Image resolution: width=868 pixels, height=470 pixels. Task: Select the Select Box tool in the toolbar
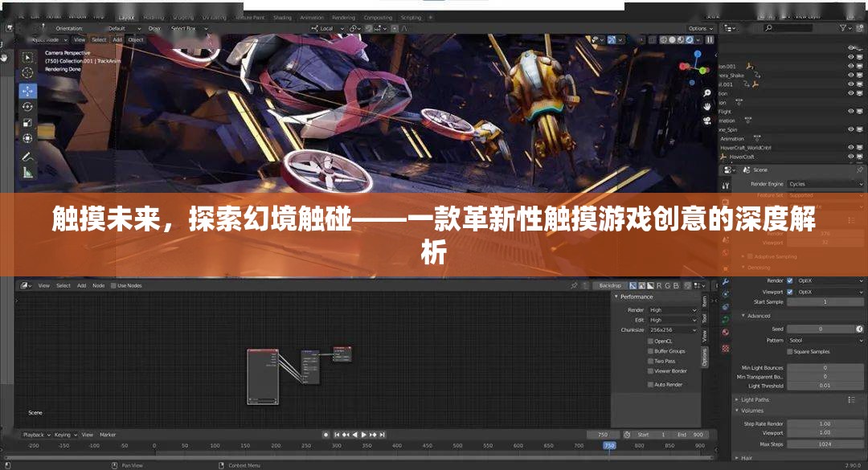click(27, 58)
